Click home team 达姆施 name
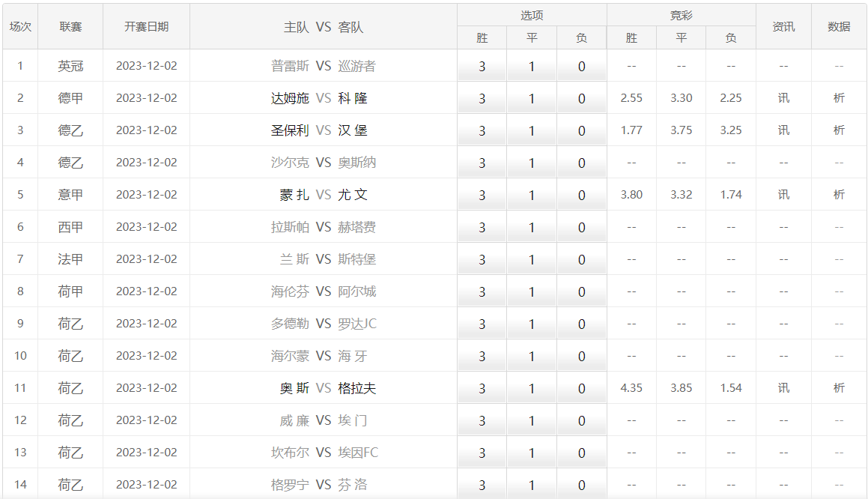Viewport: 868px width, 499px height. click(290, 98)
